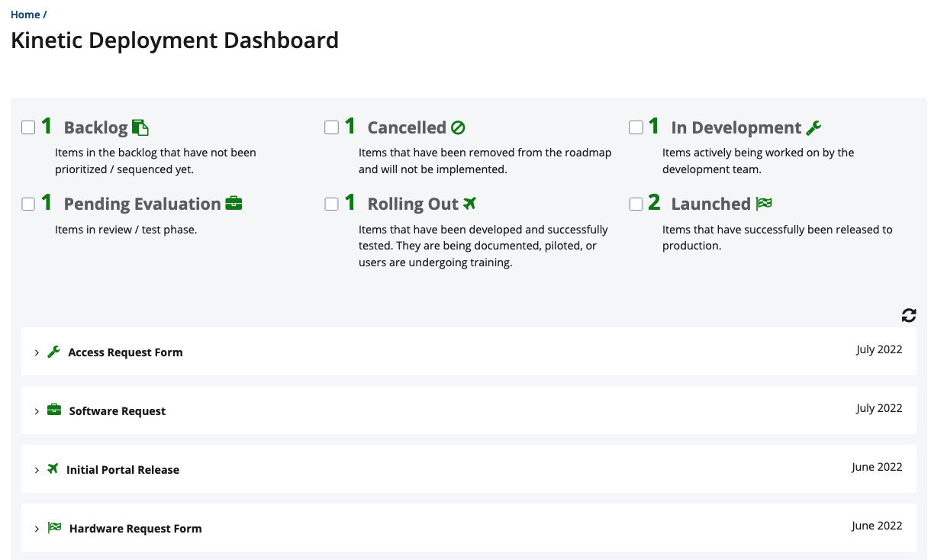
Task: Click the Backlog clipboard icon
Action: tap(140, 127)
